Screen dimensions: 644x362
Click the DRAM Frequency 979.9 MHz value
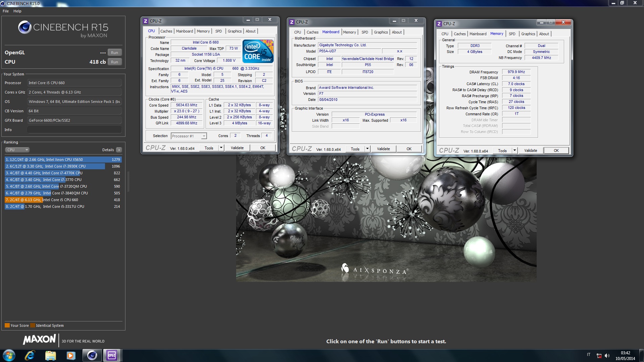coord(516,72)
